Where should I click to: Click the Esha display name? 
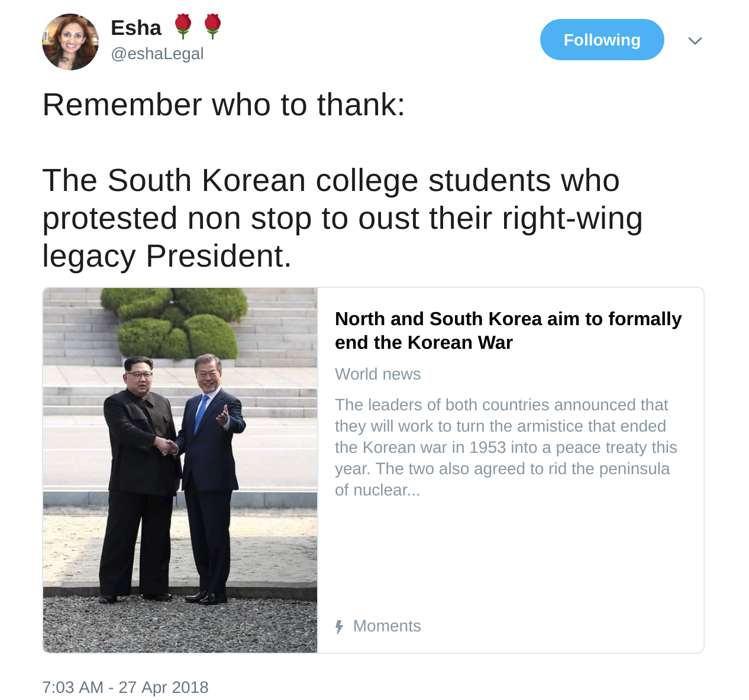[136, 28]
